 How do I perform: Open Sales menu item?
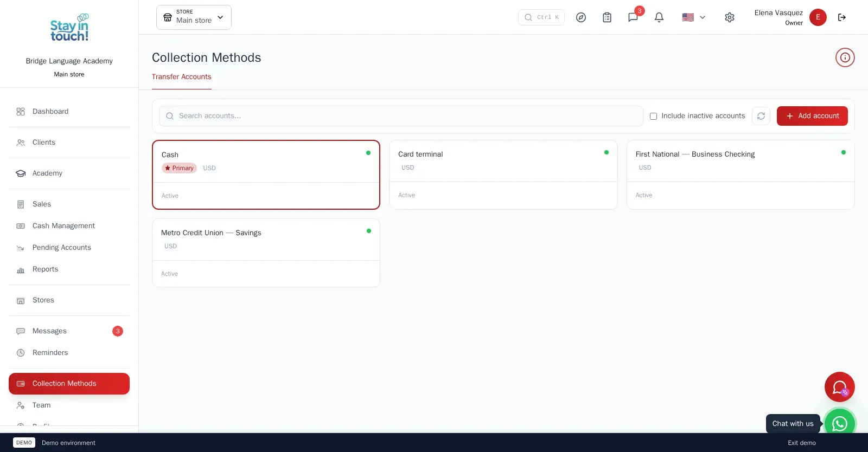(69, 204)
